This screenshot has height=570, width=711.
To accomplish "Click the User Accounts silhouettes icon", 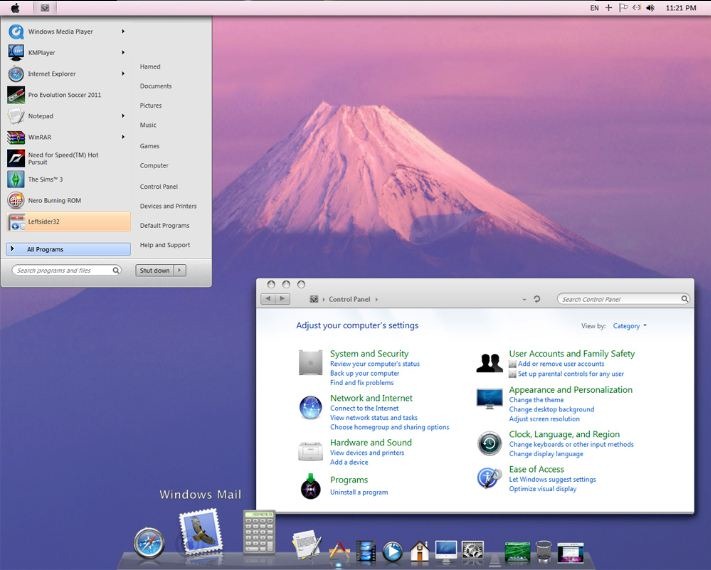I will 490,363.
